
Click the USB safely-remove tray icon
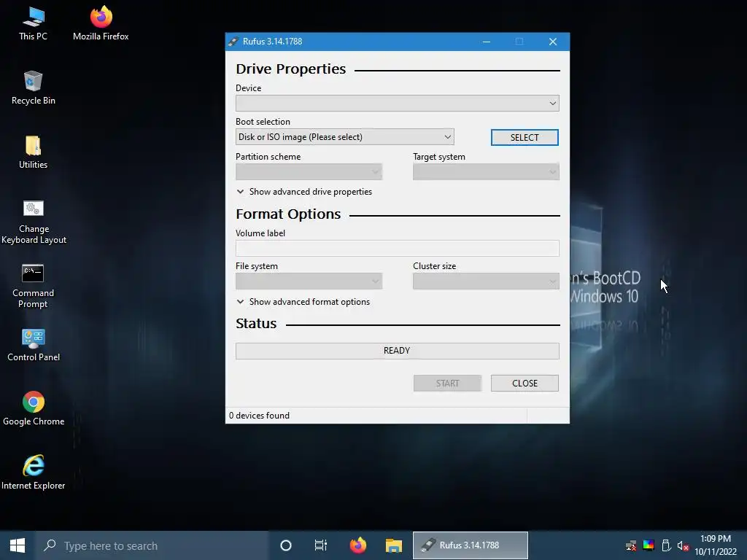[666, 545]
